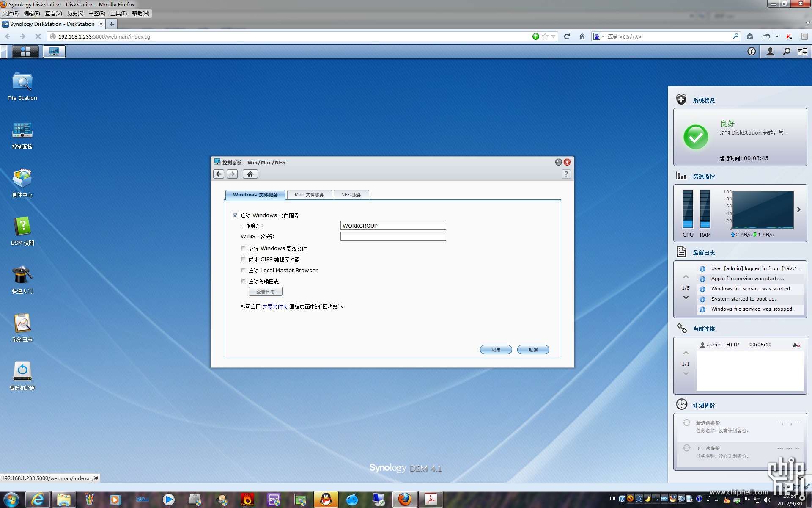Open QQ penguin taskbar icon

click(326, 500)
